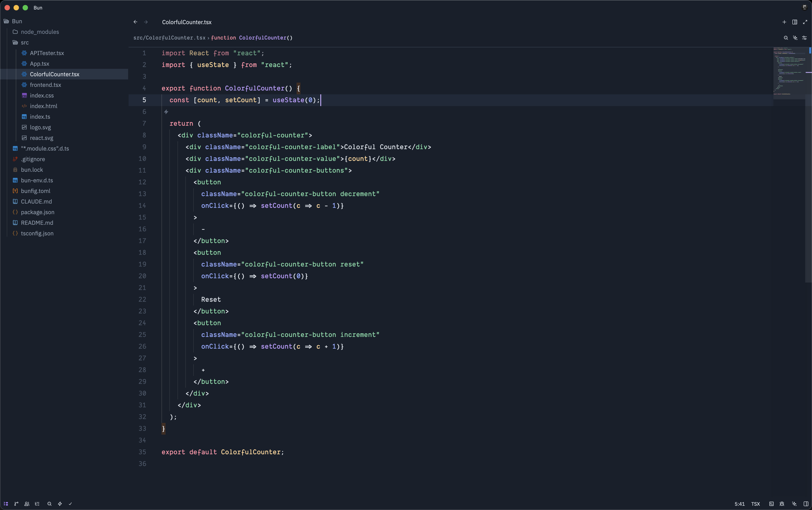Open the git panel branch icon
Image resolution: width=812 pixels, height=510 pixels.
pos(16,504)
